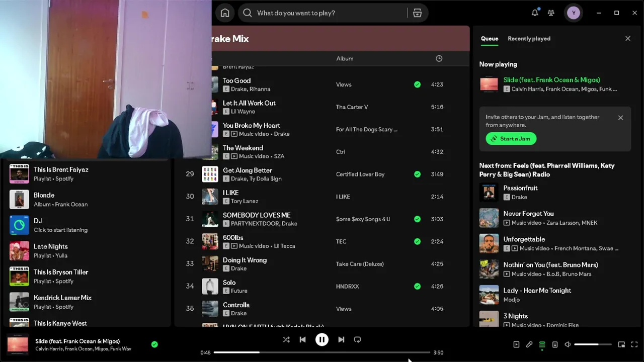Switch to Recently played tab
The width and height of the screenshot is (644, 362).
(529, 39)
